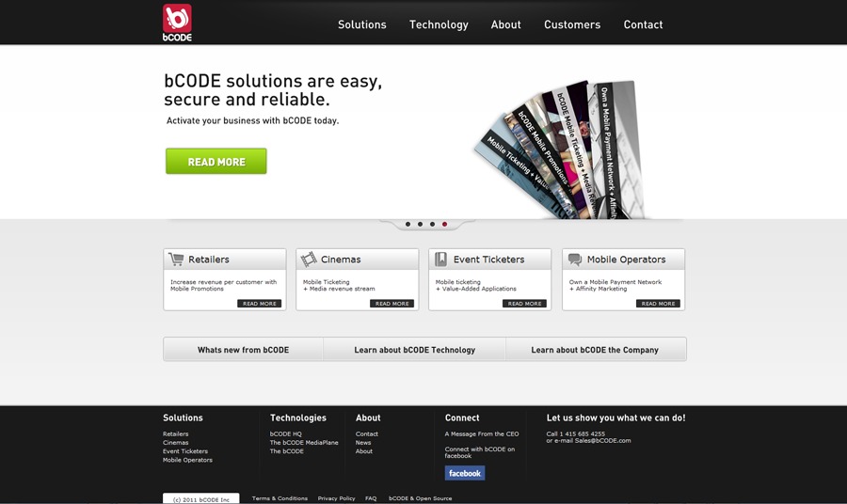847x504 pixels.
Task: Open 'The bCODE' footer Technologies link
Action: (286, 451)
